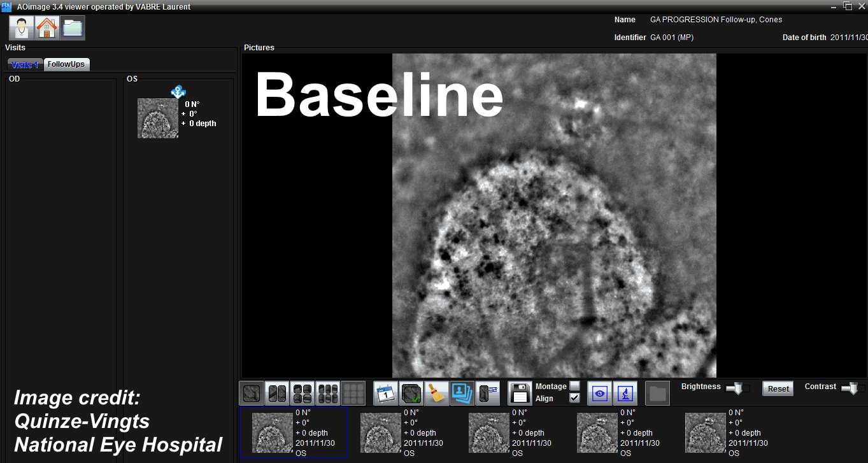868x463 pixels.
Task: Select the single image layout view
Action: tap(251, 394)
